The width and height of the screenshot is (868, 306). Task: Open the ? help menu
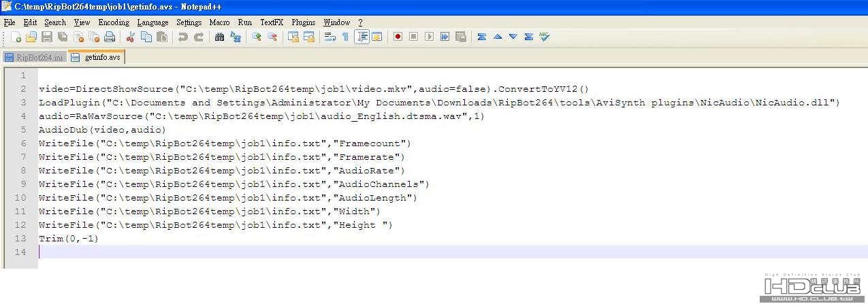click(x=361, y=22)
